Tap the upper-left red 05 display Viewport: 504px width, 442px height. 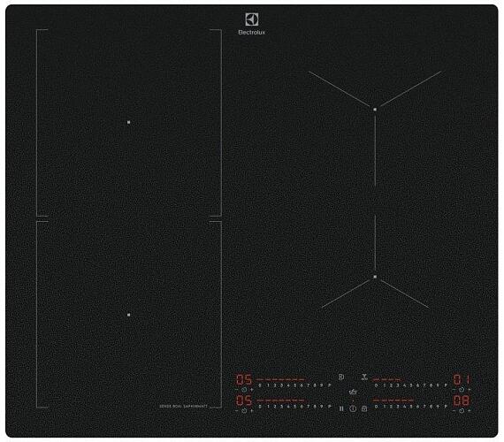click(244, 379)
